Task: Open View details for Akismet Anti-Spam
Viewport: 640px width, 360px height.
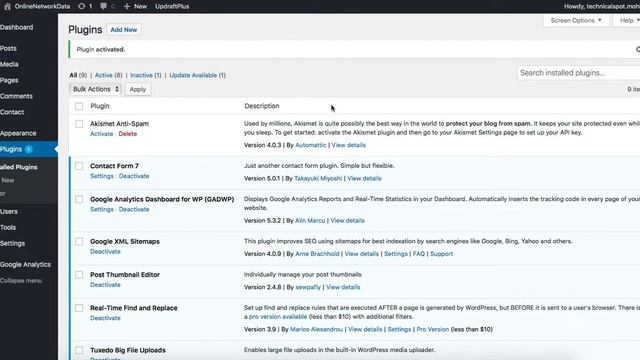Action: point(349,145)
